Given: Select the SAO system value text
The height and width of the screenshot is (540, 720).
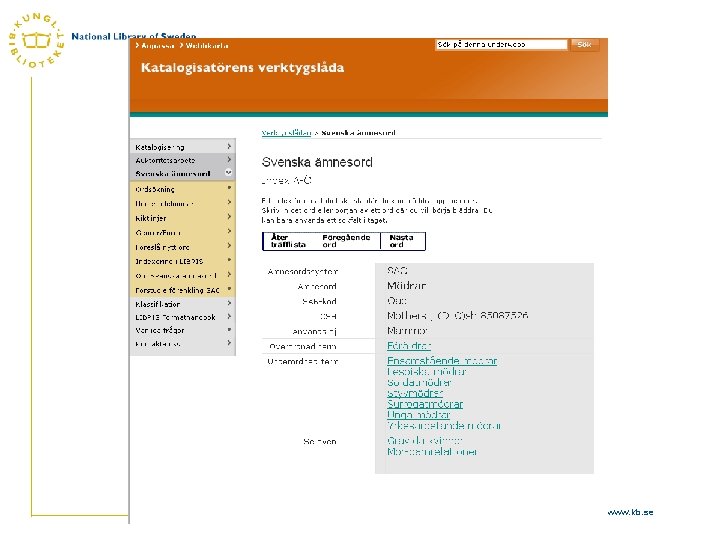Looking at the screenshot, I should [397, 270].
